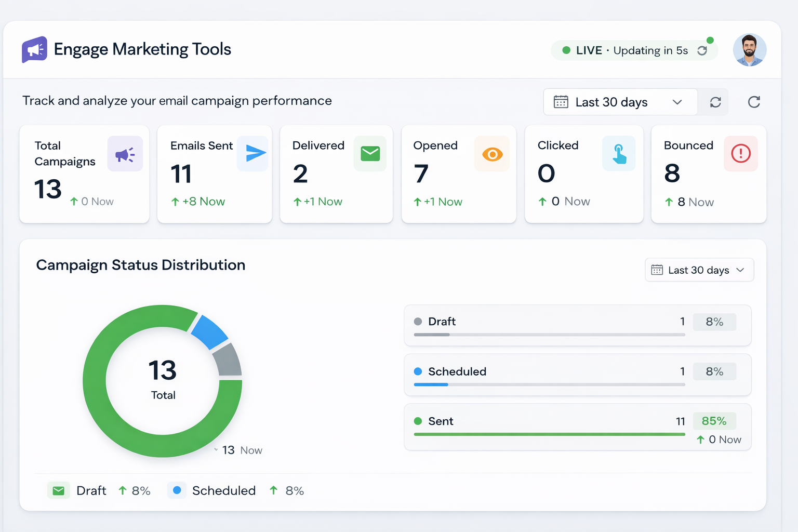Click the sync arrows button beside date dropdown
The image size is (798, 532).
coord(715,102)
